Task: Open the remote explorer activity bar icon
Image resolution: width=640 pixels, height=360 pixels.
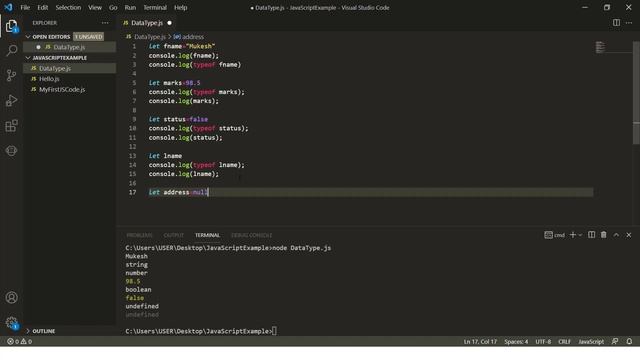Action: (x=11, y=151)
